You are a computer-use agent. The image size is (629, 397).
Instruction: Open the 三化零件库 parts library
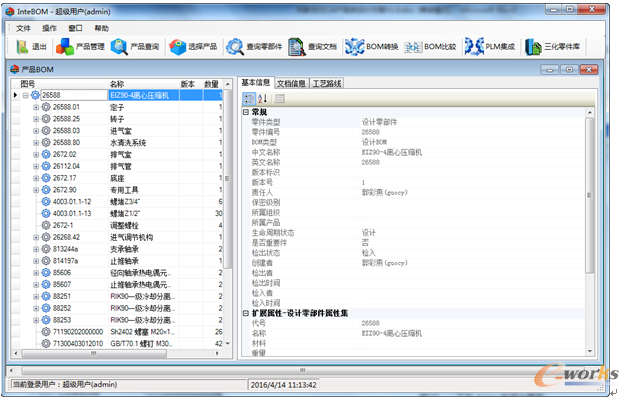pyautogui.click(x=533, y=47)
